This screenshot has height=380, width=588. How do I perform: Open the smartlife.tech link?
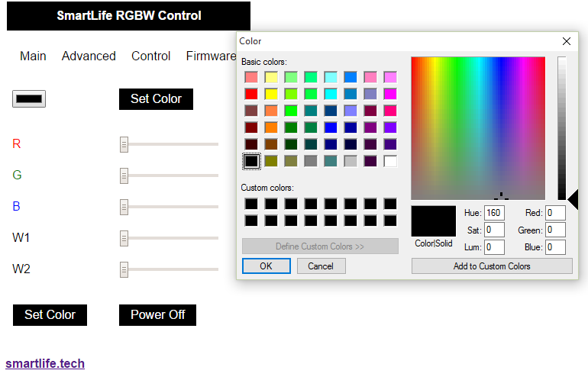45,363
